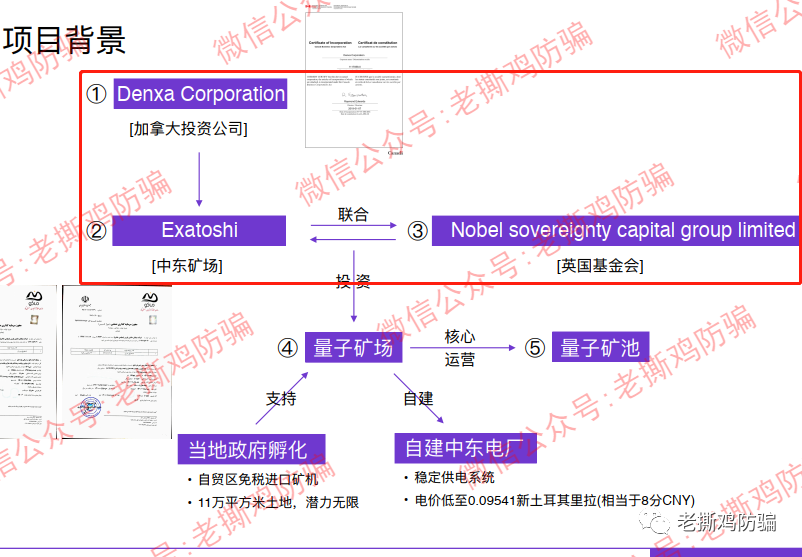Viewport: 802px width, 557px height.
Task: Select the 量子矿池 box
Action: coord(600,347)
